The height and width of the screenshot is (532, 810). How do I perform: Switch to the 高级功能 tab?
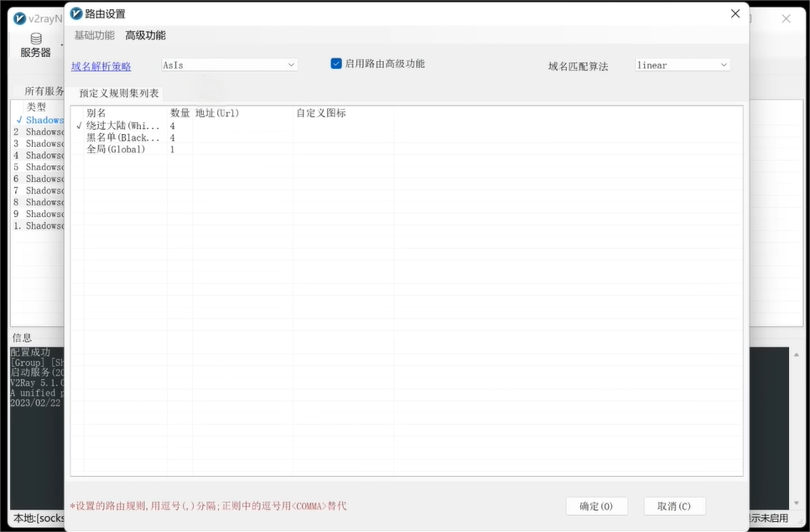[144, 35]
